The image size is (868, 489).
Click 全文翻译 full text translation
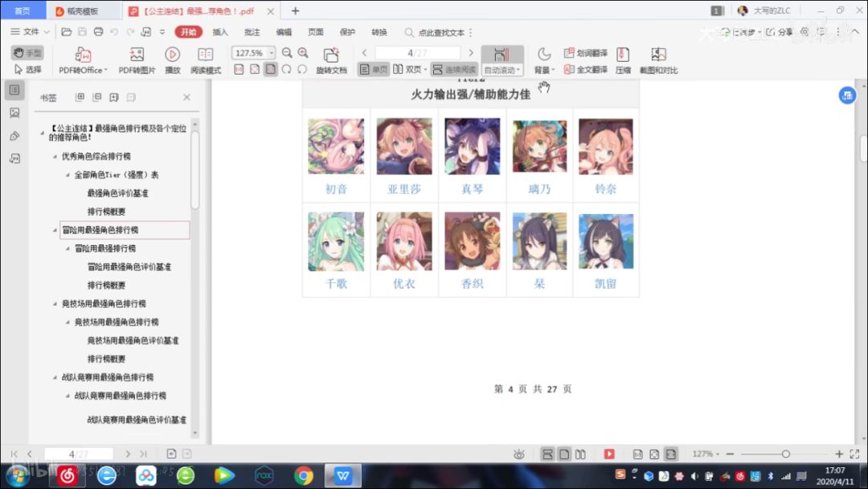click(586, 69)
